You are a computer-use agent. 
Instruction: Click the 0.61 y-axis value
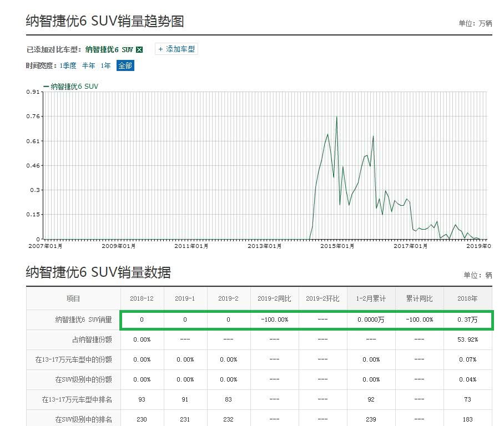(x=33, y=141)
